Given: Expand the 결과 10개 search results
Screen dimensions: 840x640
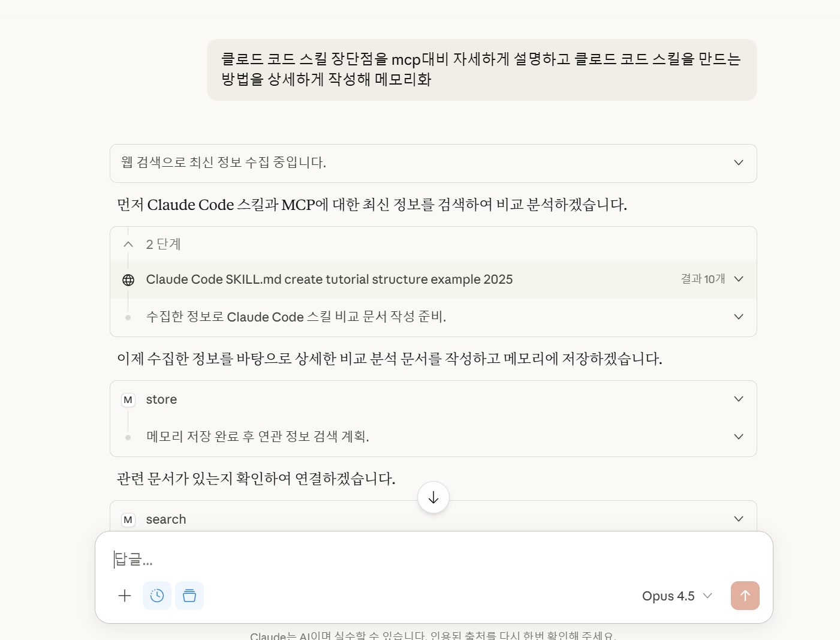Looking at the screenshot, I should pos(739,279).
